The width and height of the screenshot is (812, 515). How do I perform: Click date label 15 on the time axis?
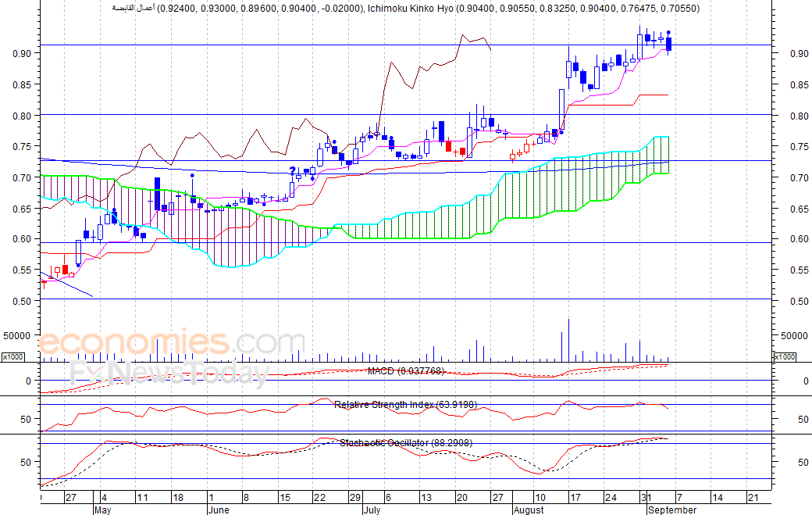pos(285,498)
